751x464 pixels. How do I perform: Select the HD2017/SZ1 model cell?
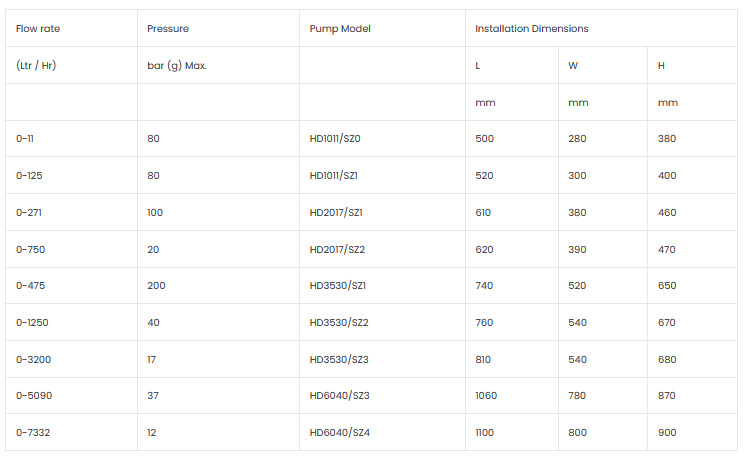click(x=336, y=213)
